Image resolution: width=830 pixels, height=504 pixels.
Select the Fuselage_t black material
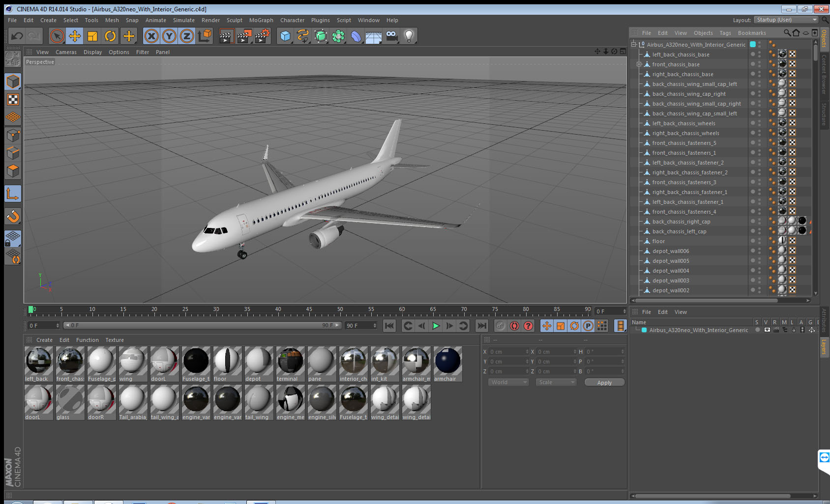(x=196, y=364)
